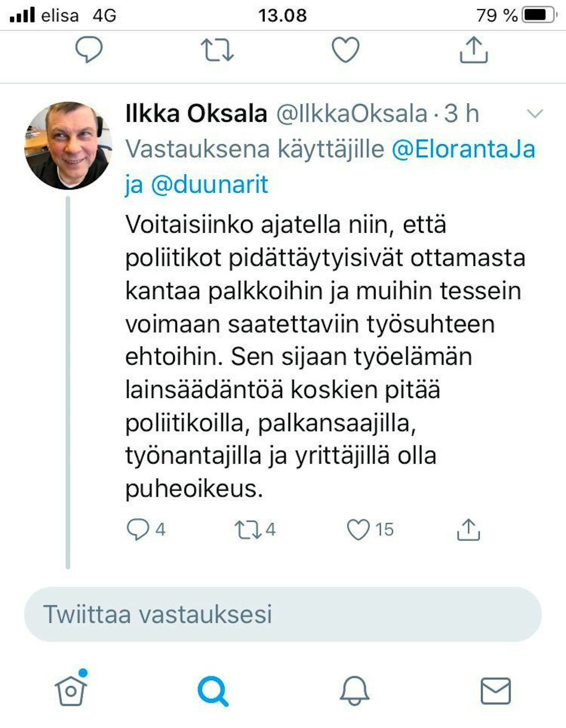The image size is (566, 728).
Task: Open the Messages envelope tab
Action: point(496,690)
